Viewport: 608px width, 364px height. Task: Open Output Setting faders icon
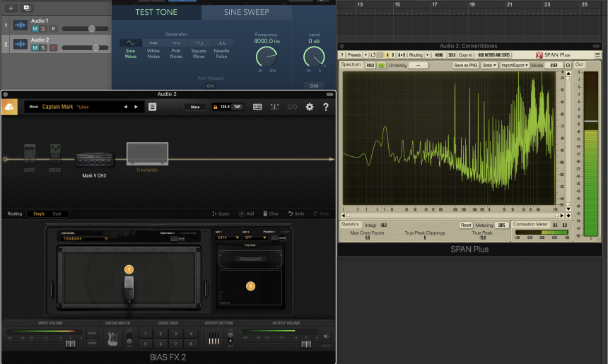coord(214,339)
